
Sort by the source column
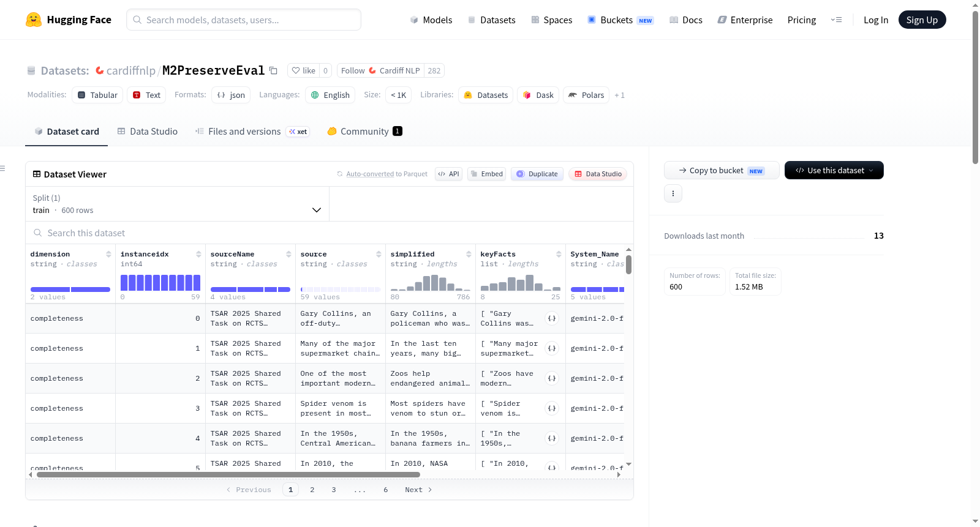pos(379,254)
